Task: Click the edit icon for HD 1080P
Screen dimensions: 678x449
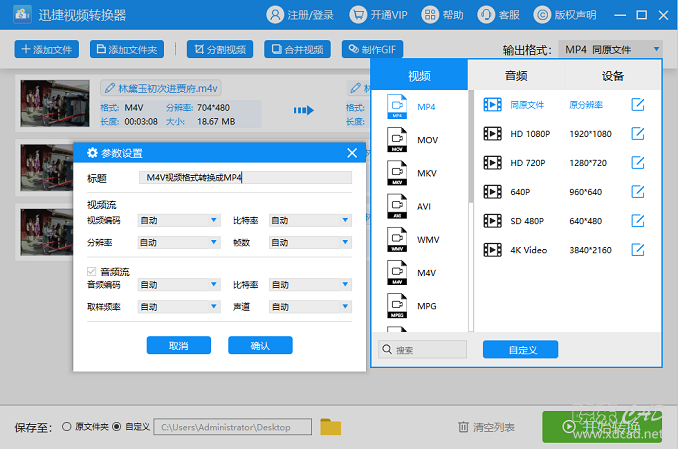Action: pyautogui.click(x=638, y=134)
